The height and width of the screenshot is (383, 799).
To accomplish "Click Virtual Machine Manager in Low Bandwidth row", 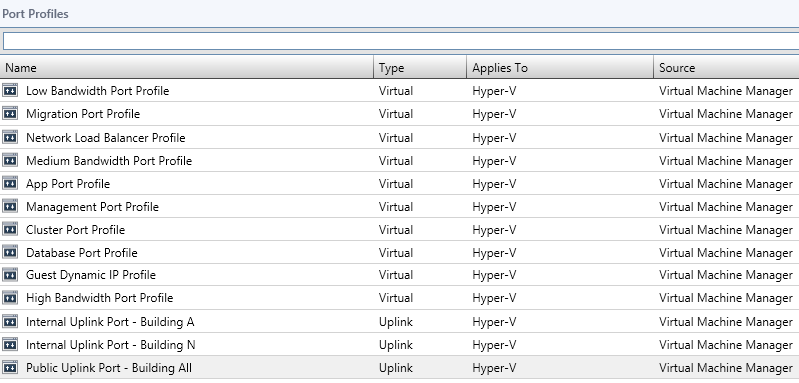I will coord(726,91).
